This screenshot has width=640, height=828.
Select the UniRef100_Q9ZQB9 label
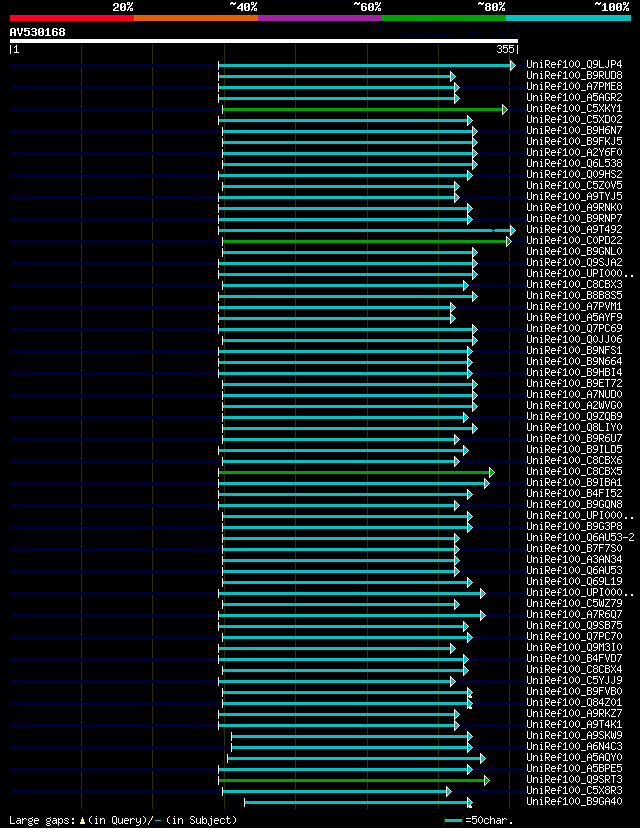574,417
